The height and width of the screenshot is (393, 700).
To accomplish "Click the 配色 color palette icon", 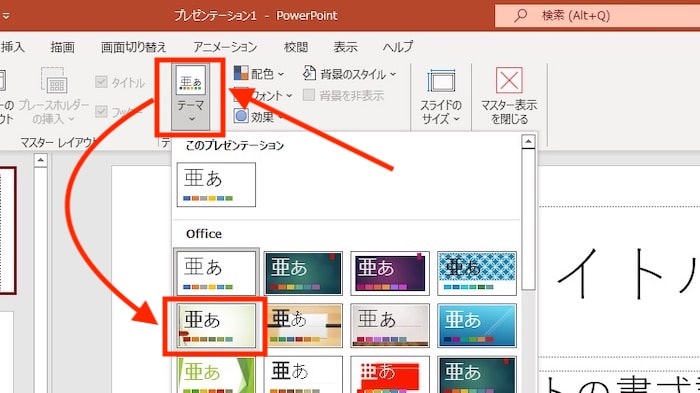I will point(241,73).
